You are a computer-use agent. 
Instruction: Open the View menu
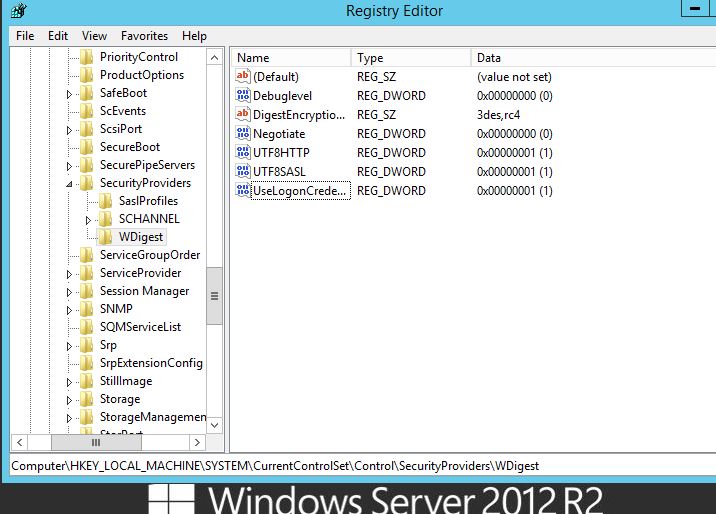(x=94, y=36)
